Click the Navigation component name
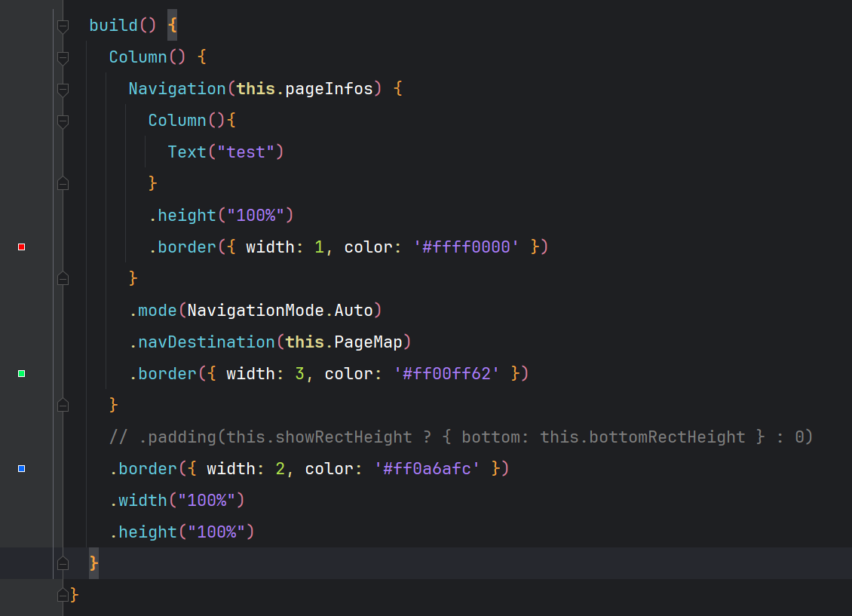Viewport: 852px width, 616px height. 177,88
